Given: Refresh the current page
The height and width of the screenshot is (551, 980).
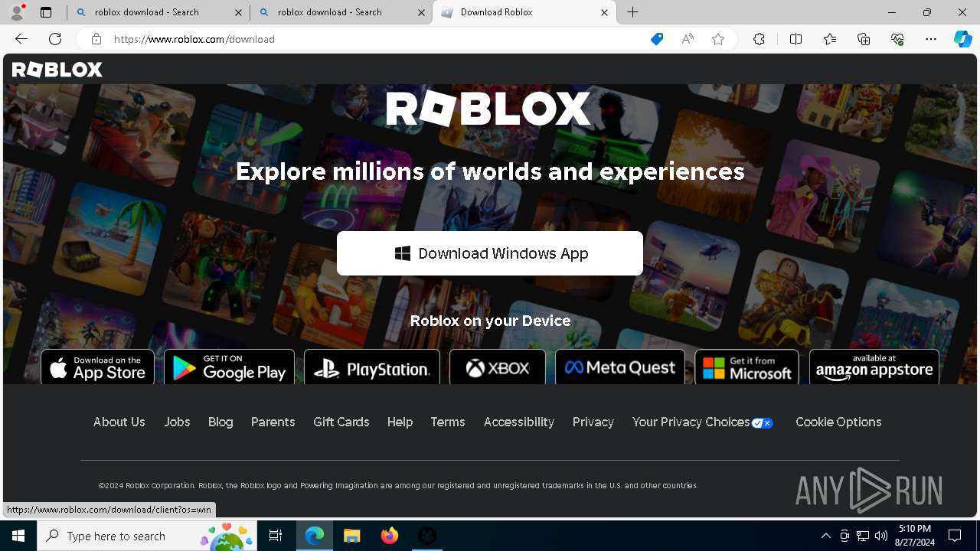Looking at the screenshot, I should (x=55, y=39).
